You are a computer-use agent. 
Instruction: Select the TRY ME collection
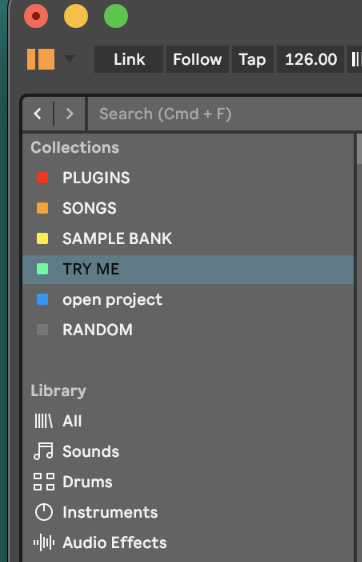point(188,269)
